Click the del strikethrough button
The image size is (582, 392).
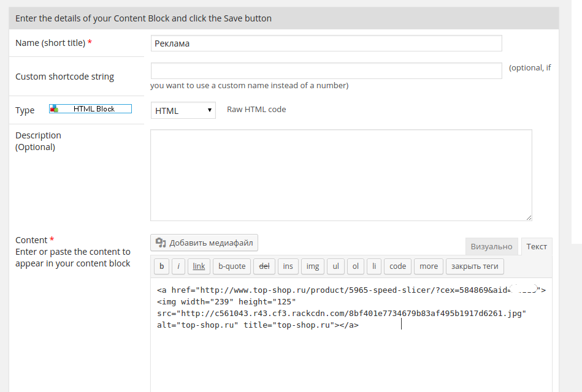coord(264,266)
